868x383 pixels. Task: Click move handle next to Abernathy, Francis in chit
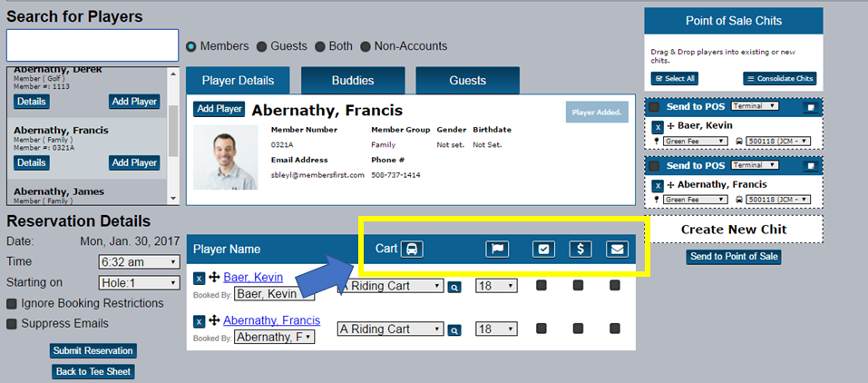671,185
